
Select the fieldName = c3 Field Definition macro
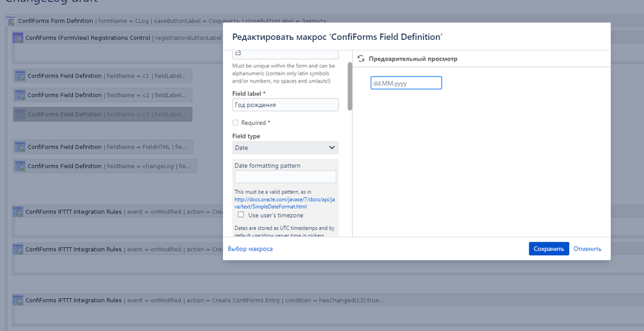tap(102, 114)
